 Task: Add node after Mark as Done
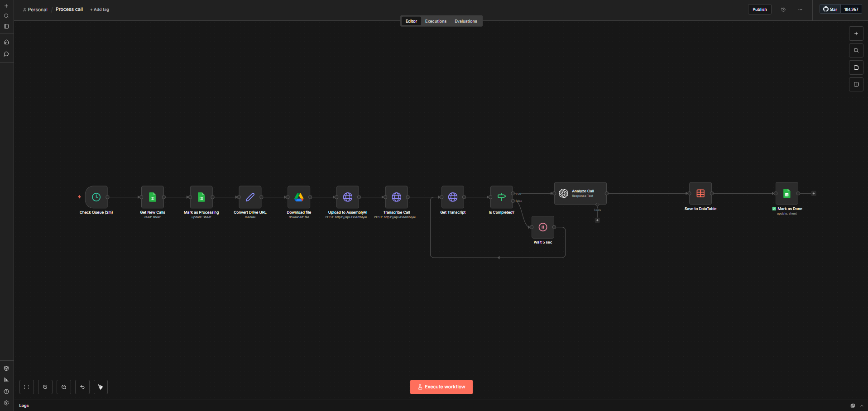pyautogui.click(x=814, y=193)
